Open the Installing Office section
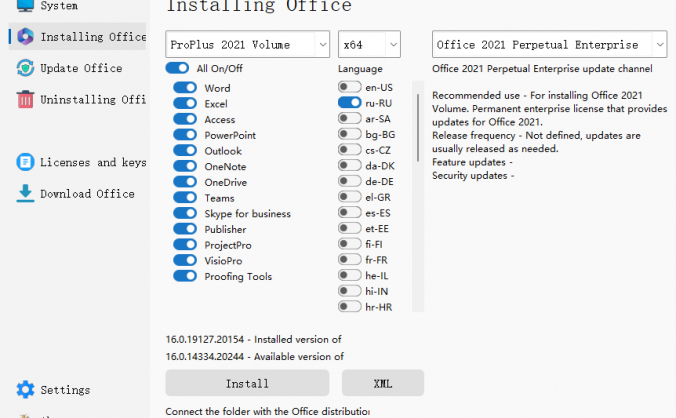Image resolution: width=676 pixels, height=418 pixels. coord(78,37)
